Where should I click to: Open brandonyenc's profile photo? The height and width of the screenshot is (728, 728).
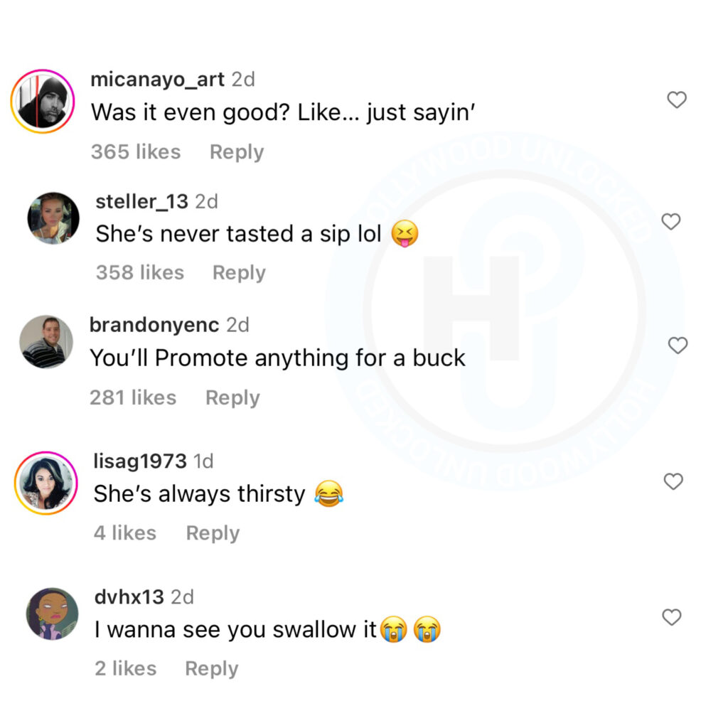pyautogui.click(x=46, y=342)
